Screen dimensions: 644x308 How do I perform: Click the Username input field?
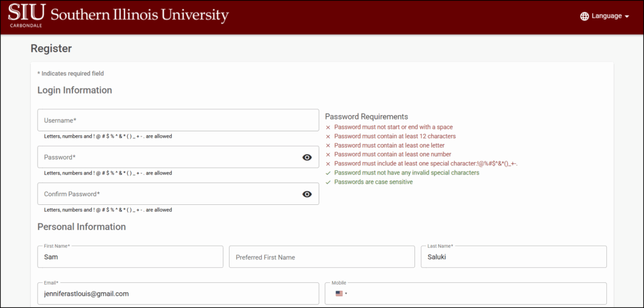(178, 120)
